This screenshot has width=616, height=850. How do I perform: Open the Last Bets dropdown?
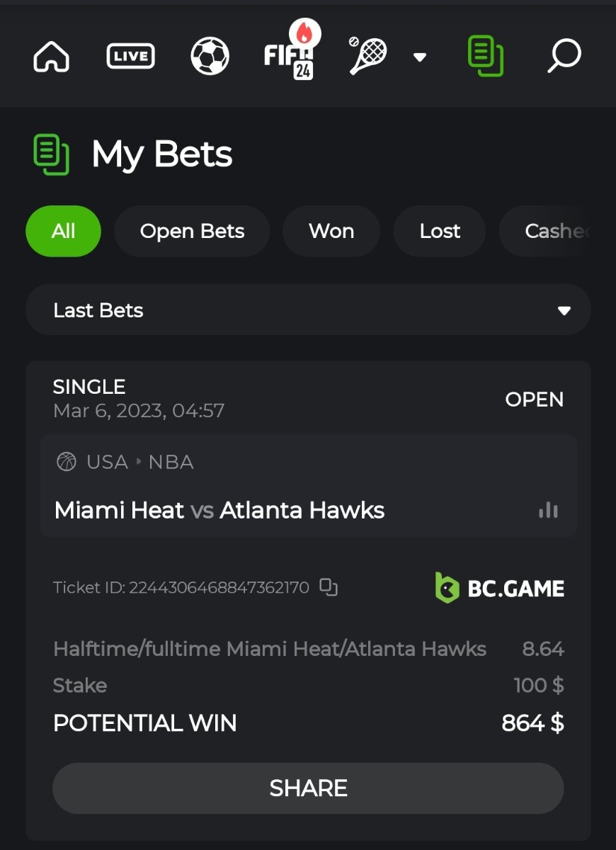pyautogui.click(x=308, y=310)
